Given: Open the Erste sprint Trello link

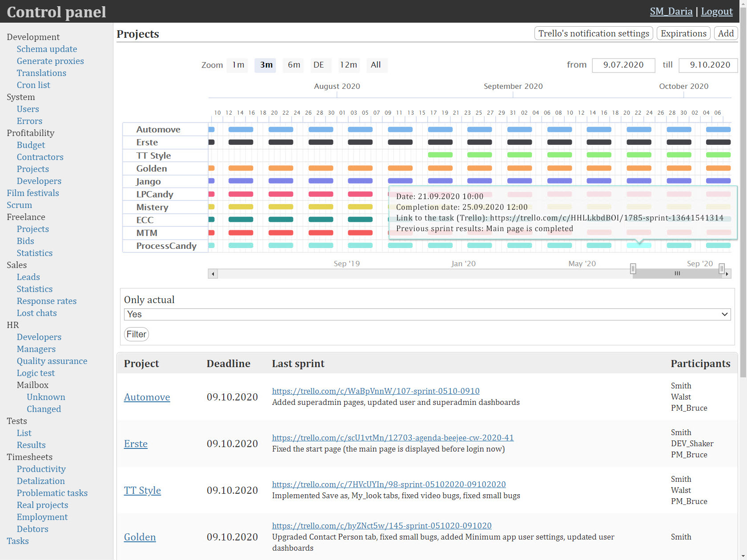Looking at the screenshot, I should (393, 438).
